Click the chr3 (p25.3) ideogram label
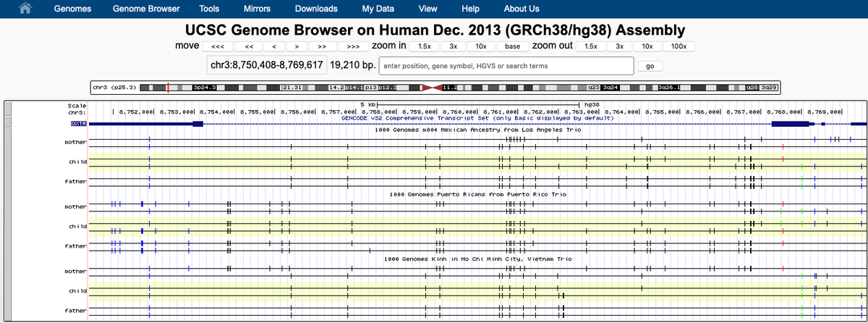Viewport: 868px width, 323px height. click(x=114, y=88)
